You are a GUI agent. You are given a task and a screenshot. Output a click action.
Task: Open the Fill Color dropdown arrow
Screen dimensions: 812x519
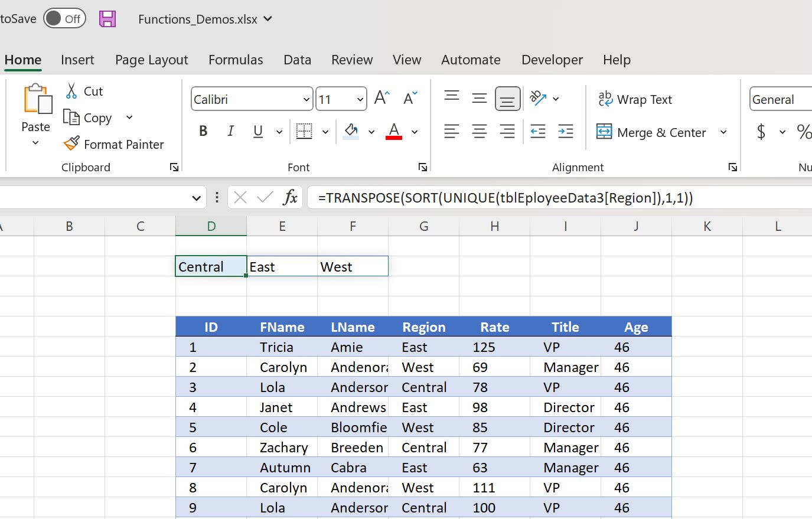371,131
